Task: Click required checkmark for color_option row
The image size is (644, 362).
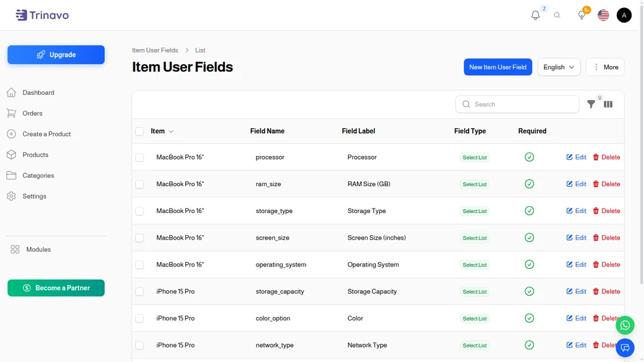Action: (529, 318)
